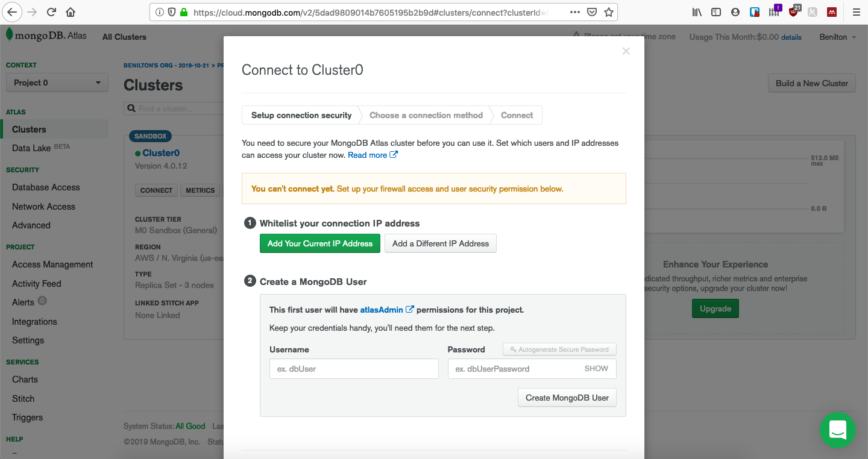Viewport: 868px width, 459px height.
Task: Click the Find a cluster search box
Action: (174, 108)
